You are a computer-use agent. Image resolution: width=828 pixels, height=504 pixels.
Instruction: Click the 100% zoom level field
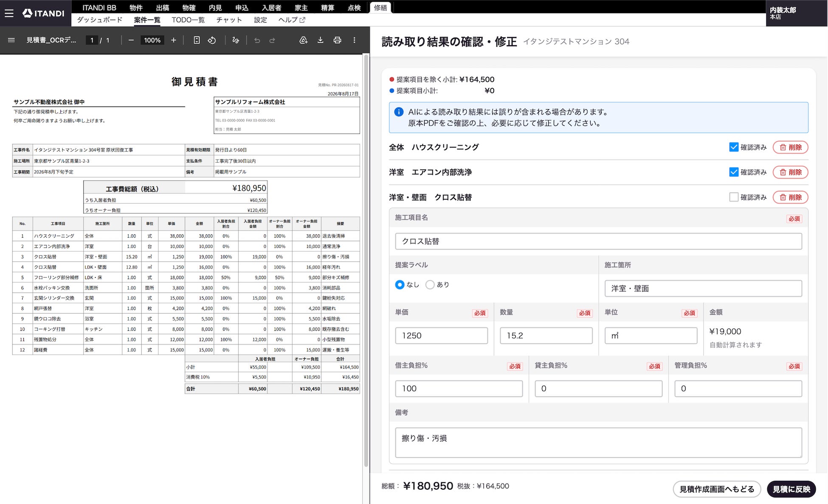[152, 40]
